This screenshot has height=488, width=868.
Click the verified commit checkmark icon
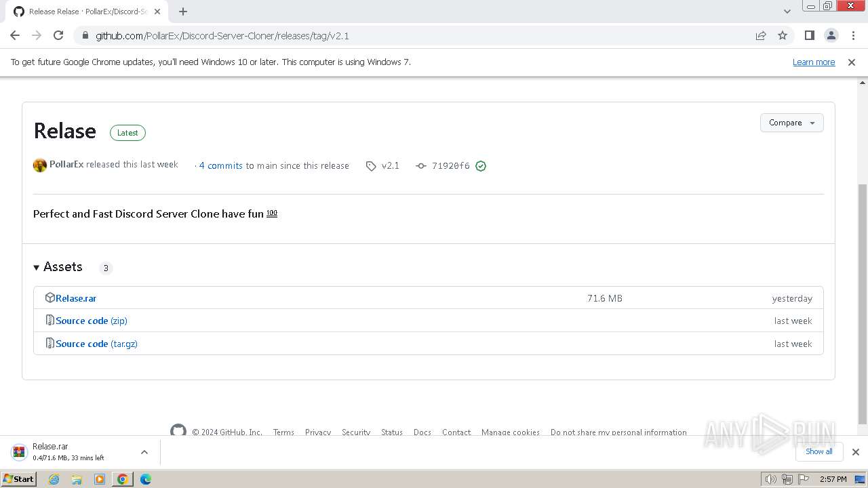coord(481,166)
